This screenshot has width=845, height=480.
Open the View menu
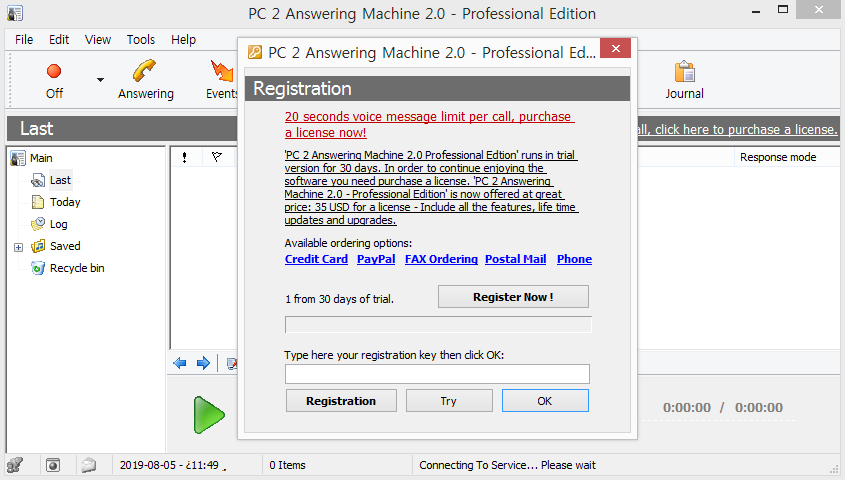pyautogui.click(x=98, y=39)
